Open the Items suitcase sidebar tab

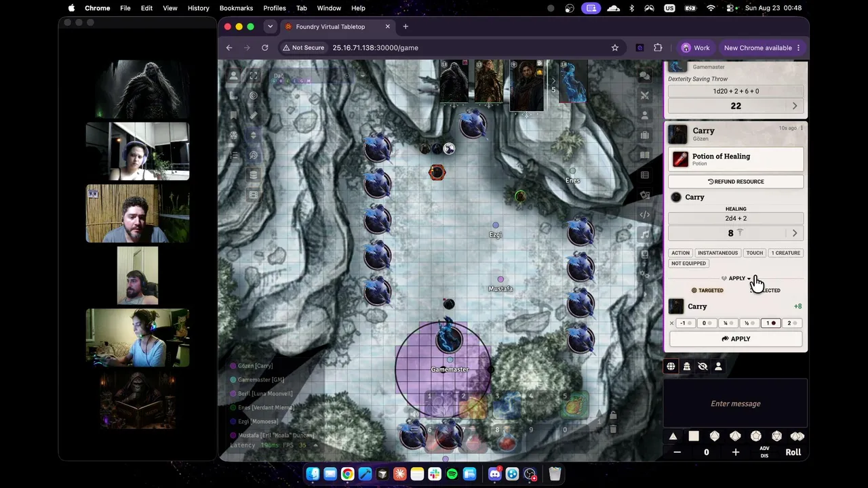click(645, 135)
